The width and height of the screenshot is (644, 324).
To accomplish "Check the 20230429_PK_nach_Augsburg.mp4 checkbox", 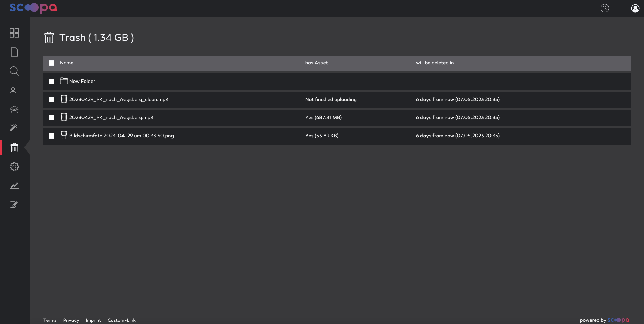I will coord(52,118).
